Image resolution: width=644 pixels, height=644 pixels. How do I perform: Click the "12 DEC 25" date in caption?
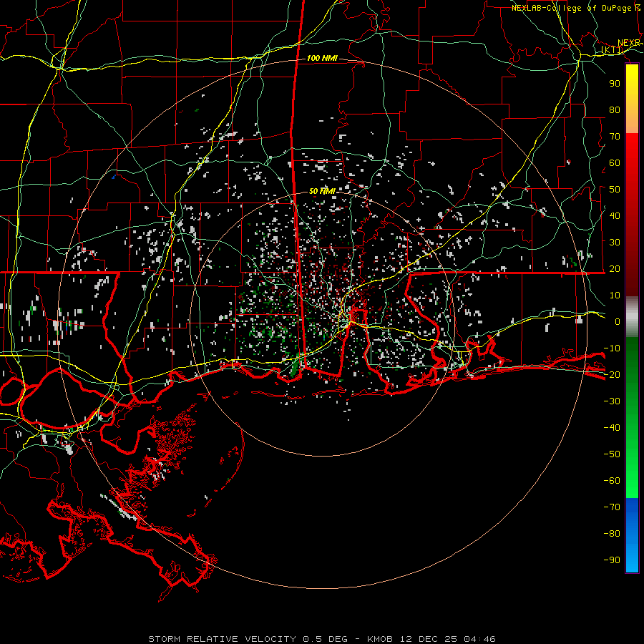tap(429, 639)
